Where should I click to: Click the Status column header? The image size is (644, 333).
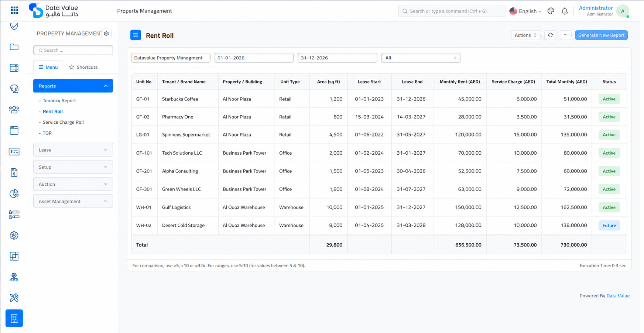click(609, 82)
